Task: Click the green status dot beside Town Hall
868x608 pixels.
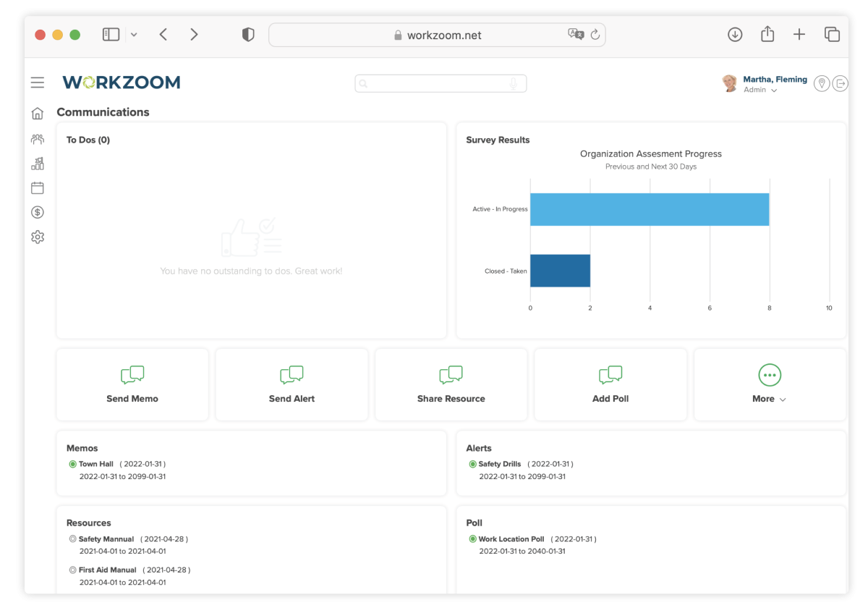Action: [x=72, y=464]
